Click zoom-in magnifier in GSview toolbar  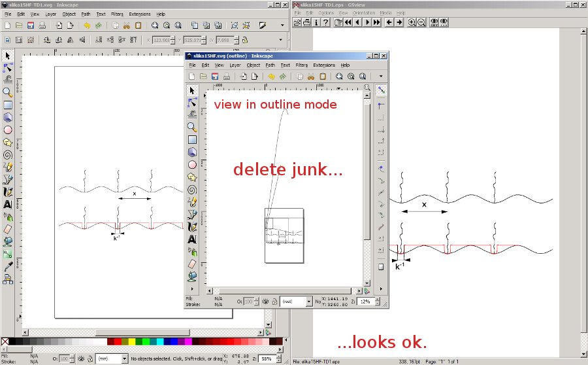412,22
